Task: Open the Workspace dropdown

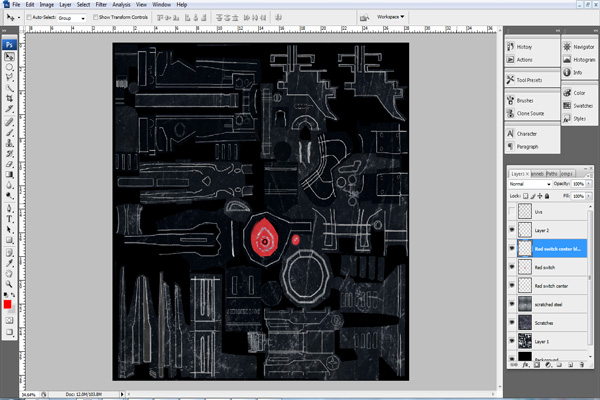Action: pyautogui.click(x=390, y=17)
